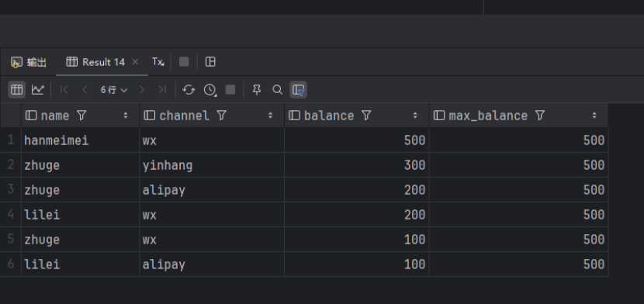Open the balance column filter funnel

pyautogui.click(x=366, y=116)
